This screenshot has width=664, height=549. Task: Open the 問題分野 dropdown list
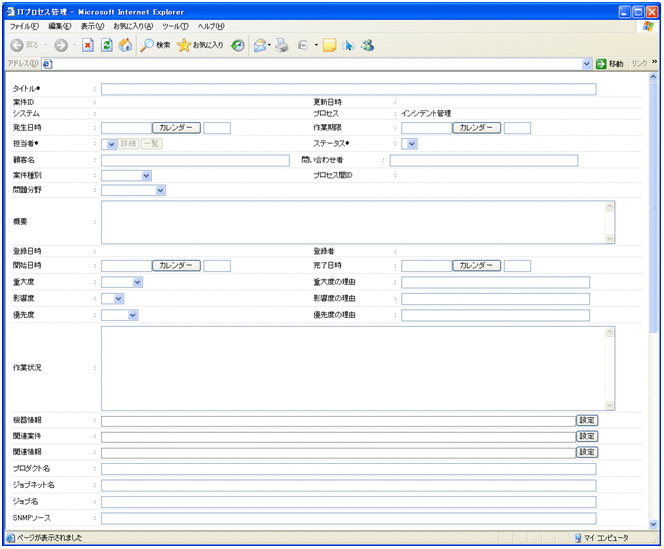tap(160, 190)
